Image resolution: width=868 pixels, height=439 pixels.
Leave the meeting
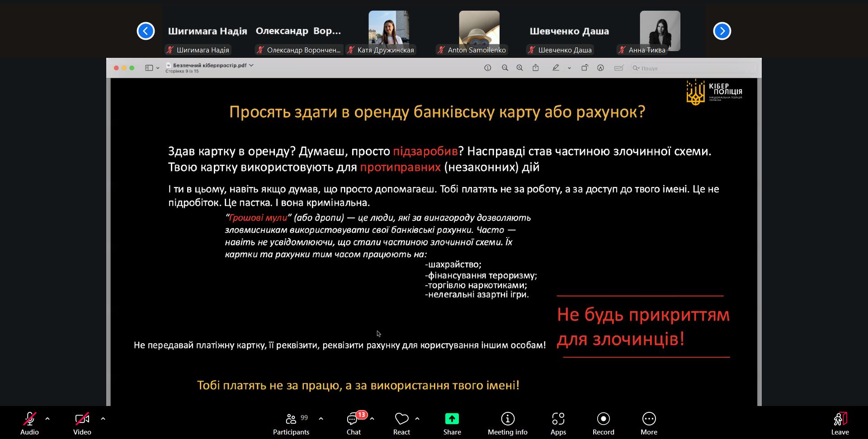(840, 422)
